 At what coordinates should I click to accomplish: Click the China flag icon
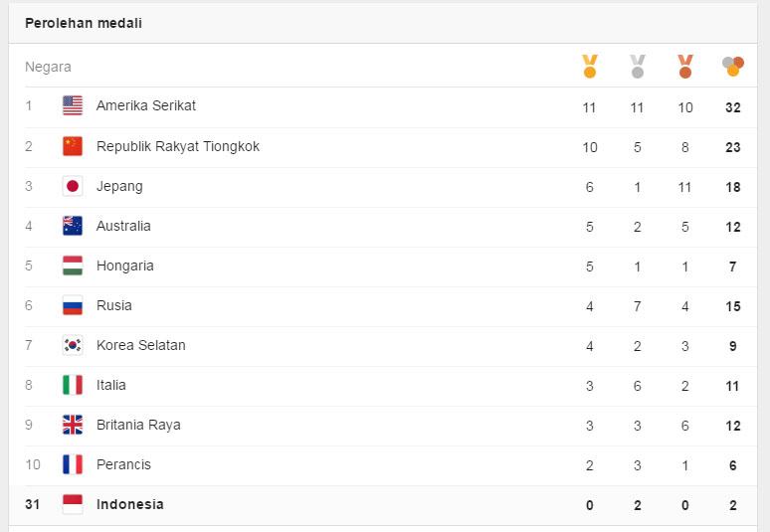[x=73, y=146]
